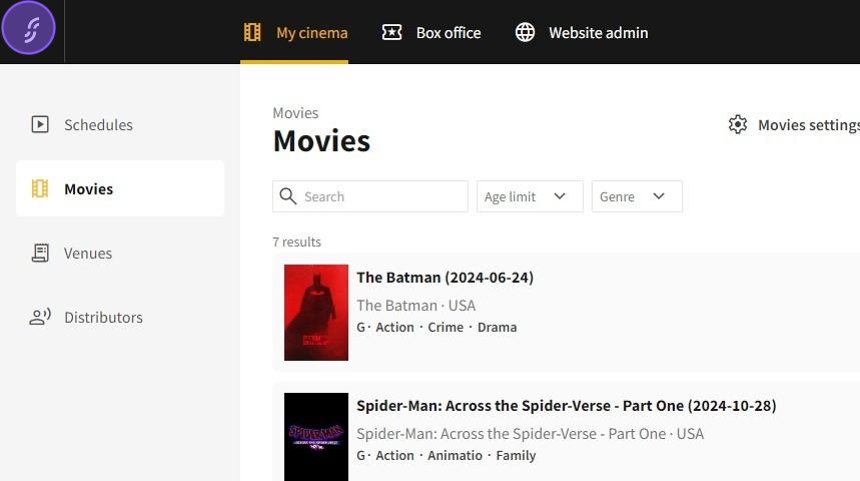Viewport: 860px width, 481px height.
Task: Open Spider-Man: Across the Spider-Verse title
Action: (x=566, y=406)
